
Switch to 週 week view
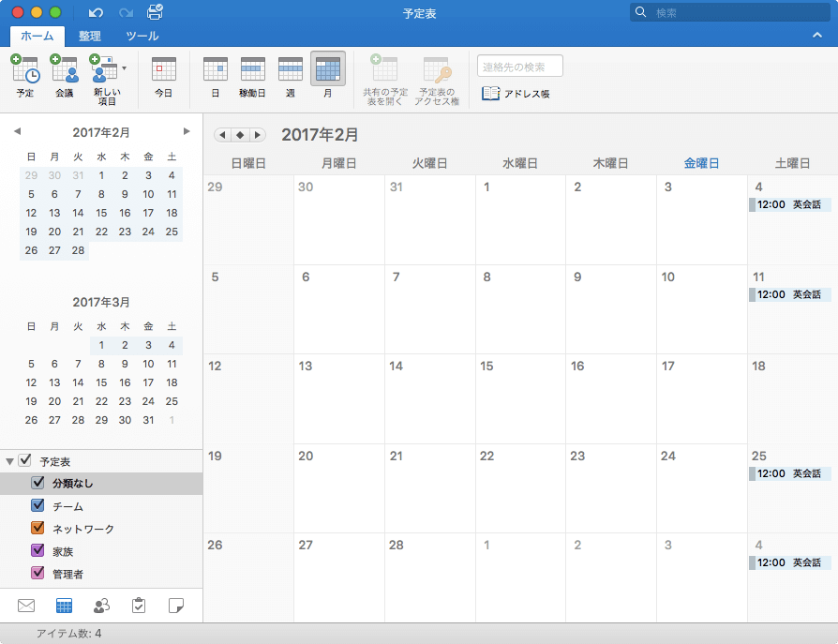point(291,77)
